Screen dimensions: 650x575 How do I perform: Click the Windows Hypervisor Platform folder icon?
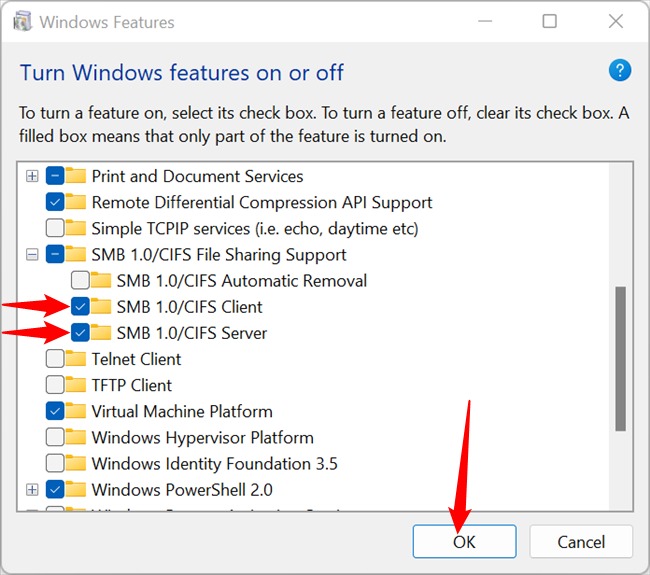[76, 437]
